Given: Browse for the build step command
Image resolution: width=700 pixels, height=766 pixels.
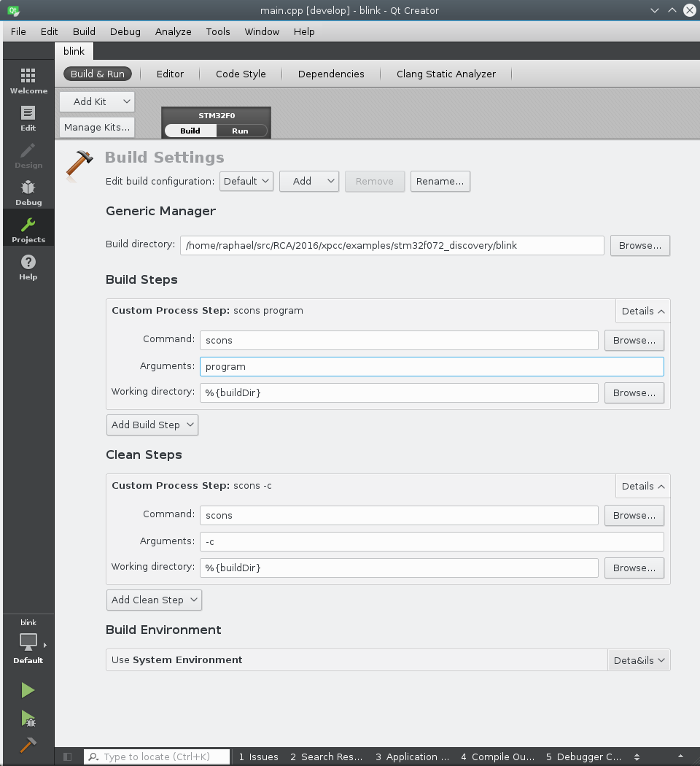Looking at the screenshot, I should point(634,341).
